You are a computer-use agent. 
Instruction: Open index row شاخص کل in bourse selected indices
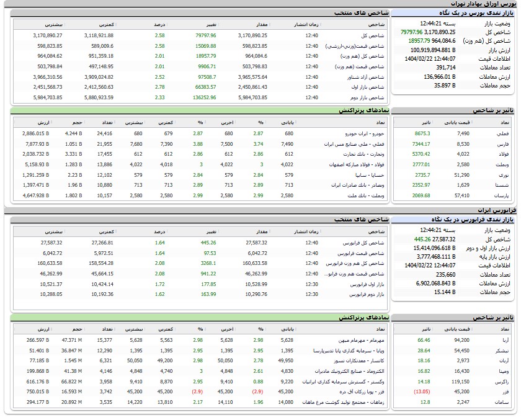pyautogui.click(x=202, y=35)
